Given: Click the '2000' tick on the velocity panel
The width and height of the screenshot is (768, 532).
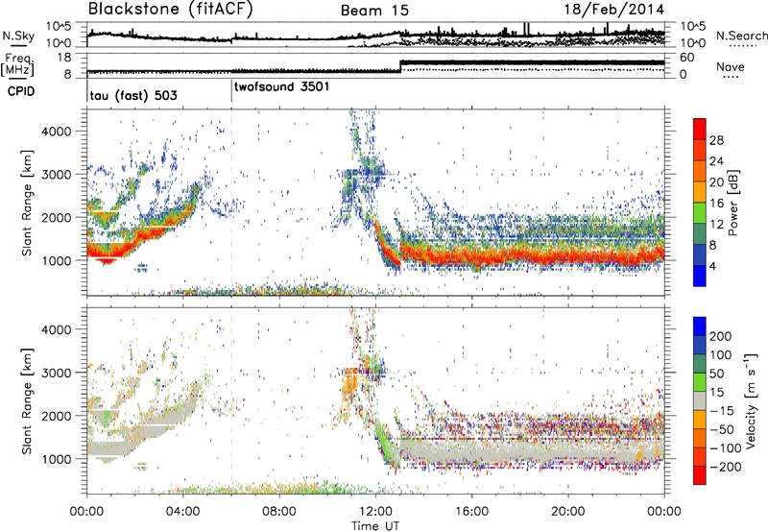Looking at the screenshot, I should pos(57,416).
